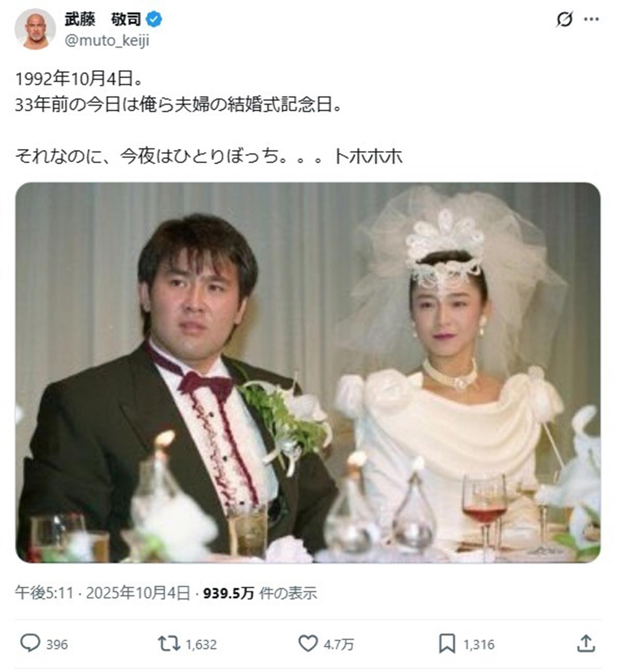Click the blue verified badge
The image size is (618, 672).
154,20
